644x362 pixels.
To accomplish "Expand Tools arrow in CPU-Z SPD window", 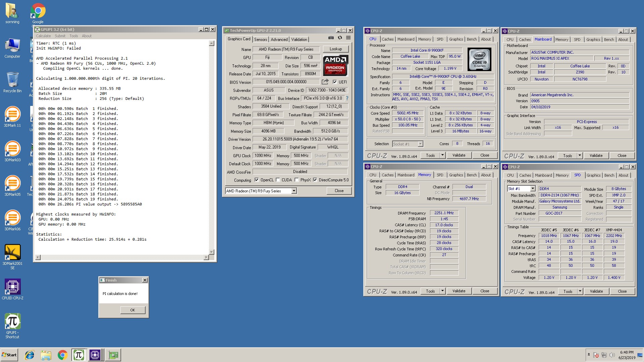I will 580,291.
